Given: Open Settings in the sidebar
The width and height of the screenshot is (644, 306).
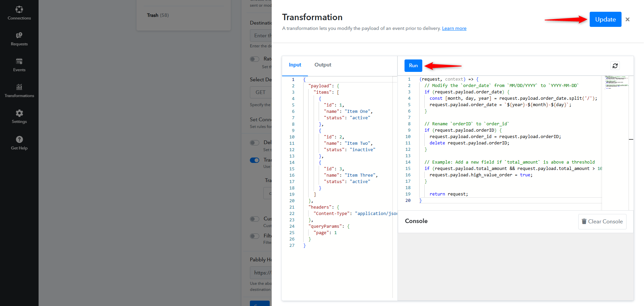Looking at the screenshot, I should (19, 117).
